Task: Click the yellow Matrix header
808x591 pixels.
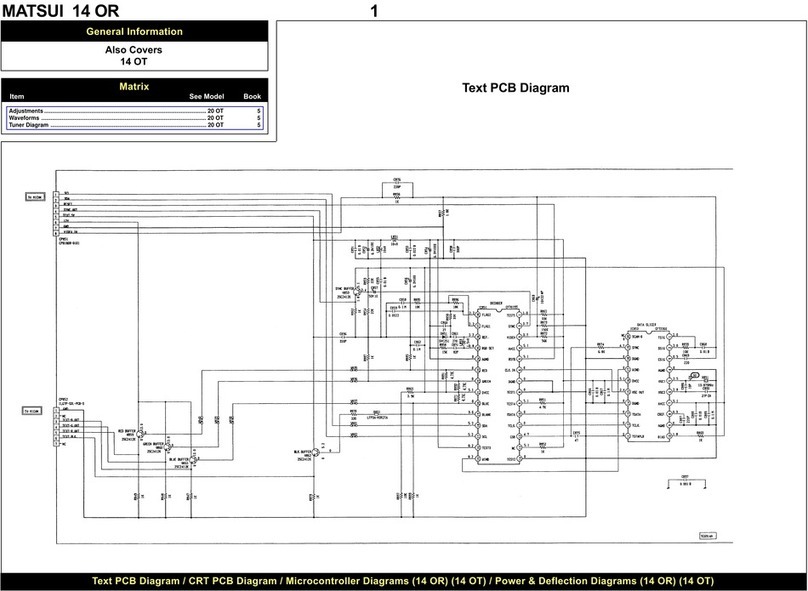Action: [134, 87]
